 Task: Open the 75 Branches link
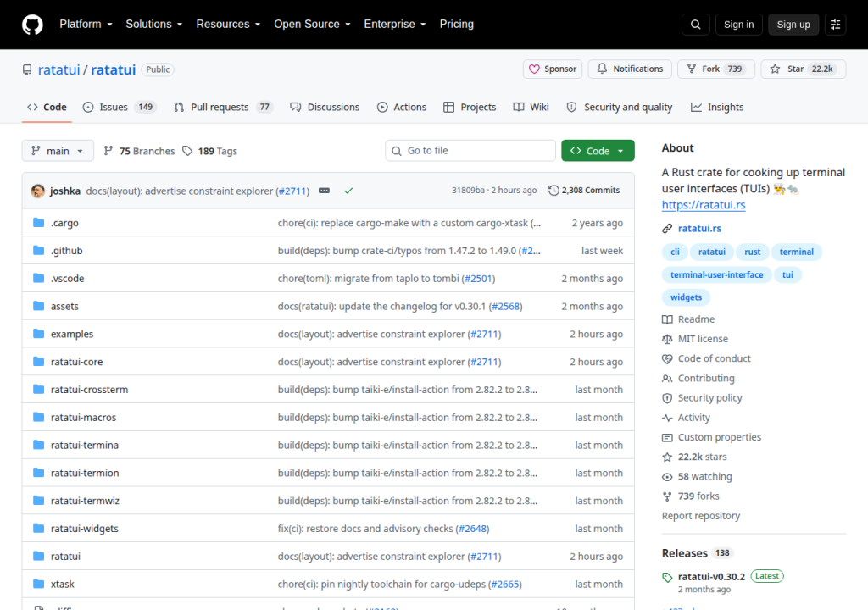click(140, 151)
